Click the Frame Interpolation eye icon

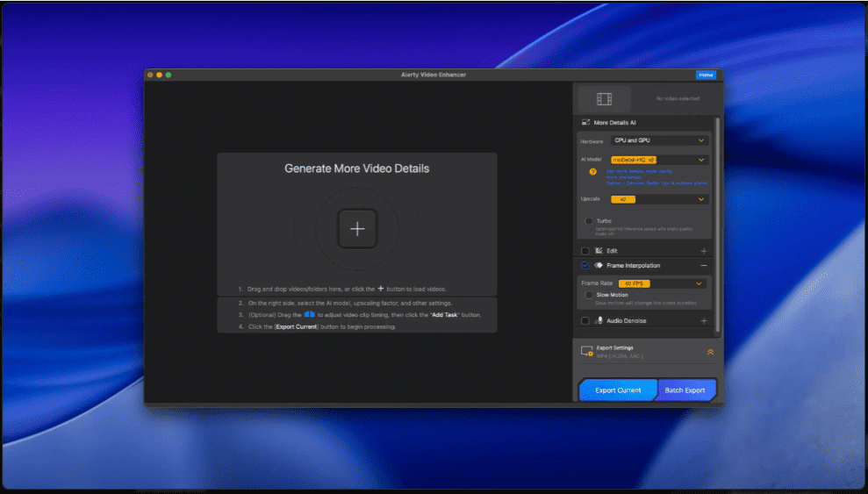point(599,266)
